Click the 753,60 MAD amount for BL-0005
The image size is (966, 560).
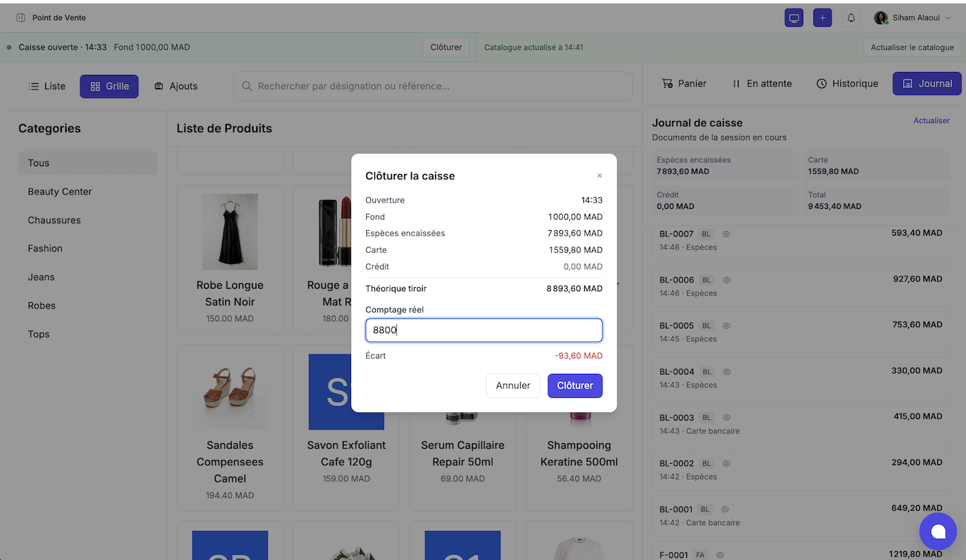click(917, 325)
